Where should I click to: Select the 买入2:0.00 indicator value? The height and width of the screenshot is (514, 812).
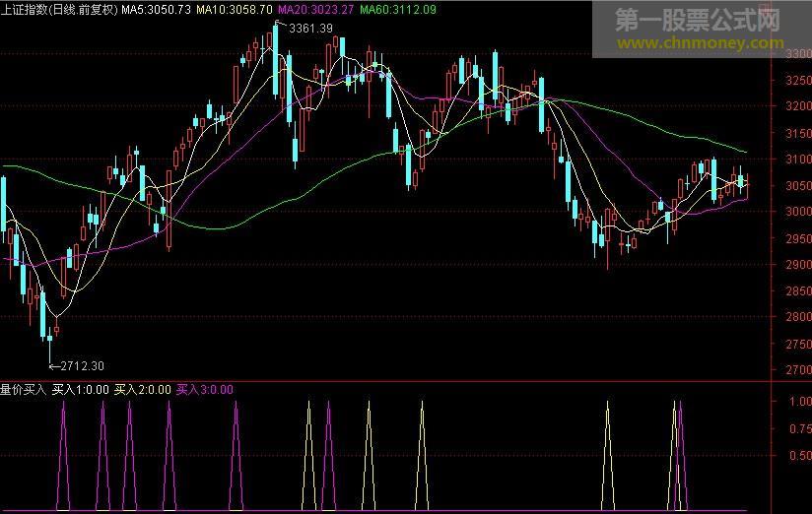coord(142,389)
